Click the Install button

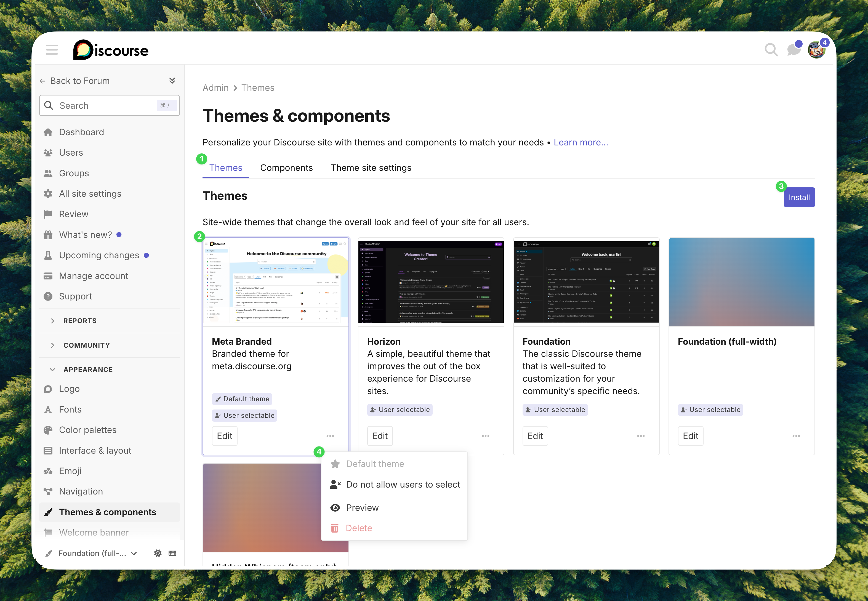(799, 197)
